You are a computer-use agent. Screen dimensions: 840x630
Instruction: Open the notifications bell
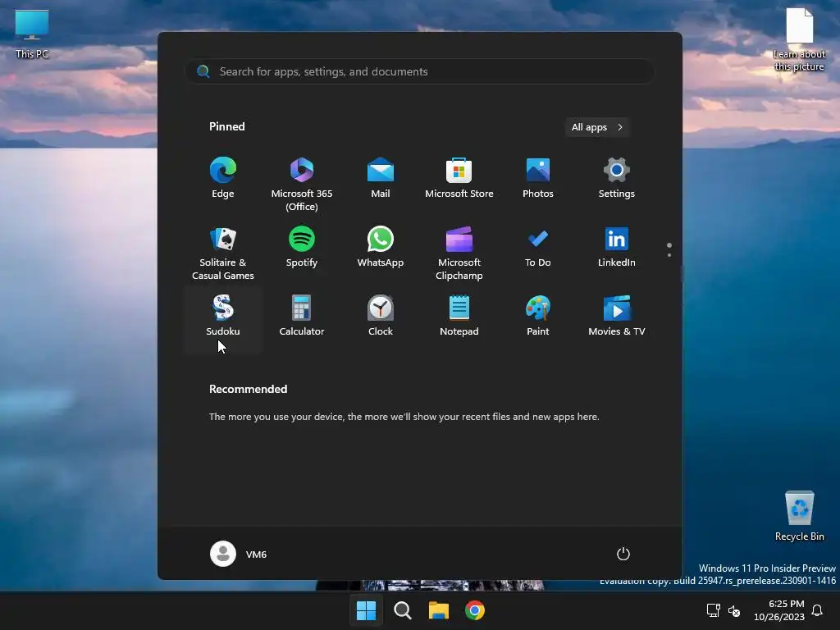(x=818, y=610)
